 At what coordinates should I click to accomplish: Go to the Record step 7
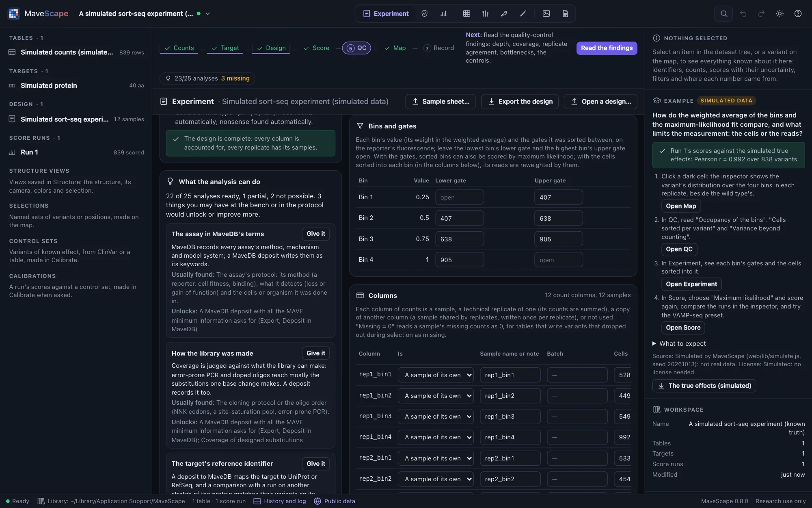(x=438, y=48)
